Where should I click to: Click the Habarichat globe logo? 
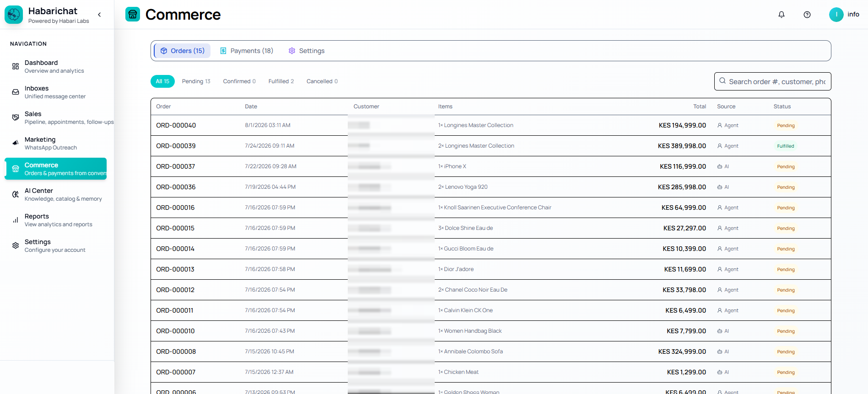(x=14, y=15)
